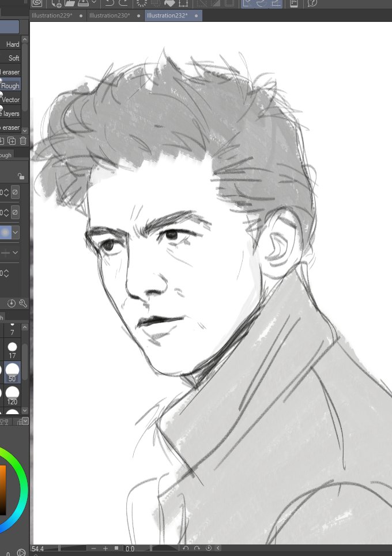Choose brush size 7 preset
This screenshot has width=392, height=556.
13,330
